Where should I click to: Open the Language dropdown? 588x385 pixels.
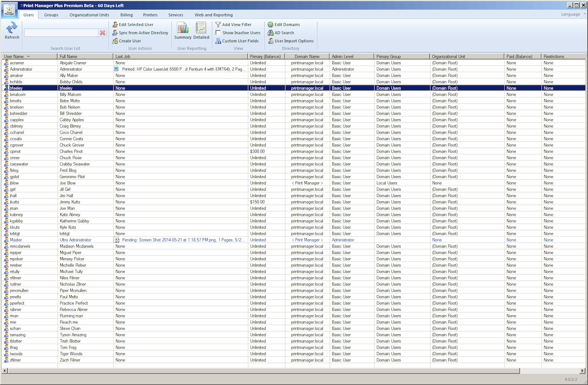tap(571, 14)
